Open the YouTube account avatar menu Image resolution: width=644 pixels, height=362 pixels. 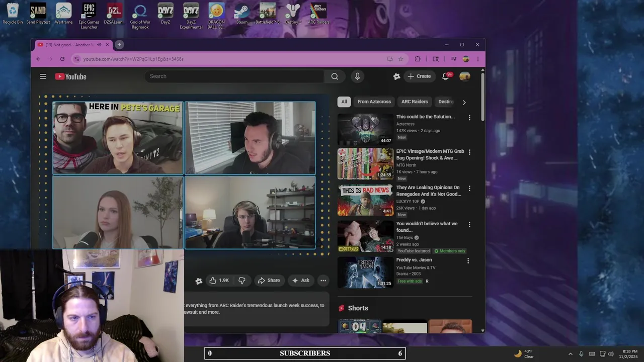tap(465, 76)
